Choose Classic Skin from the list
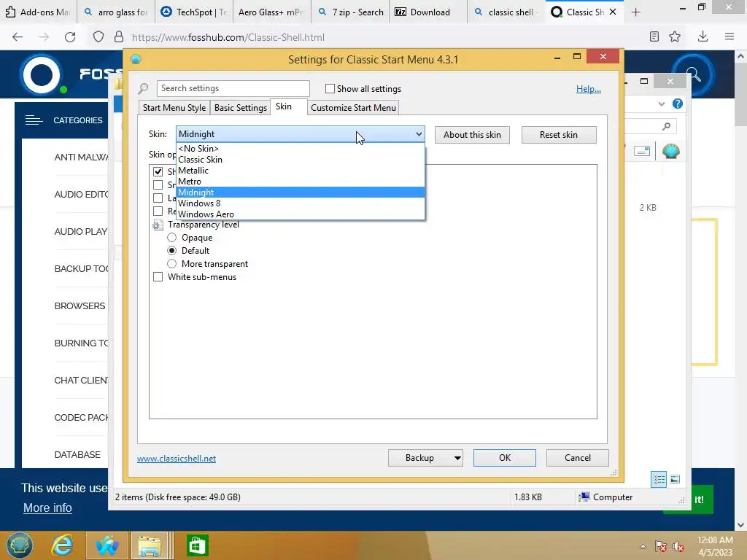This screenshot has width=747, height=560. pos(300,160)
